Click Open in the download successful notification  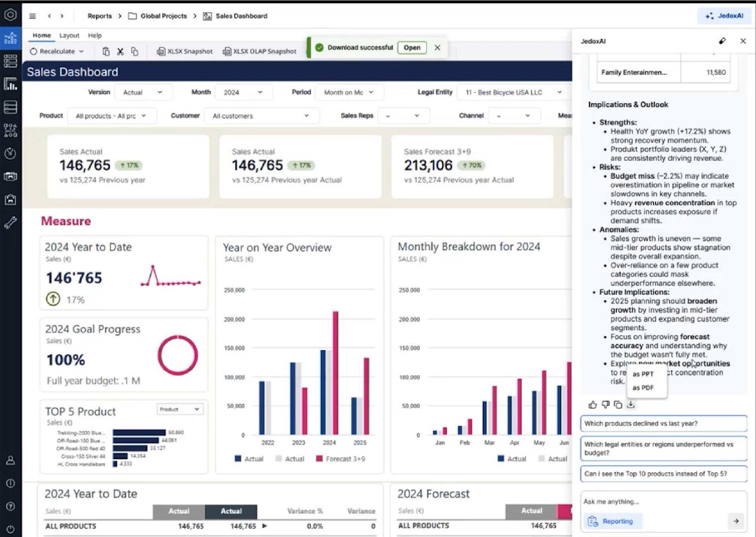tap(412, 48)
